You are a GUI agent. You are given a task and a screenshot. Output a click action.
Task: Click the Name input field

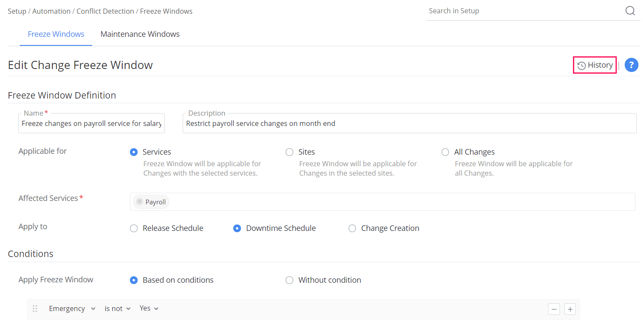(x=91, y=124)
